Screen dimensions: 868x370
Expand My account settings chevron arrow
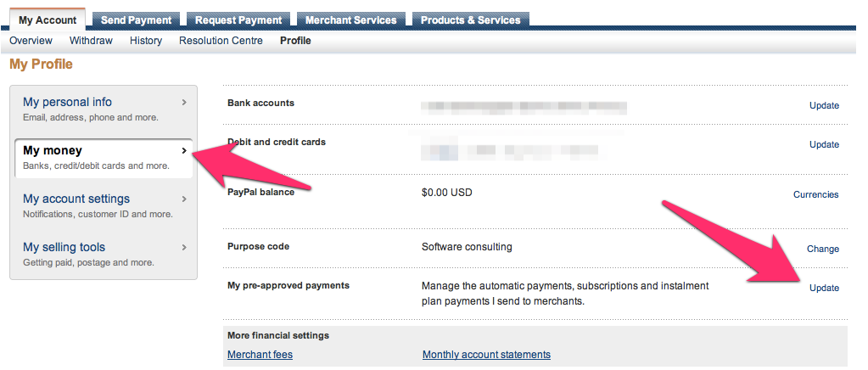point(184,199)
